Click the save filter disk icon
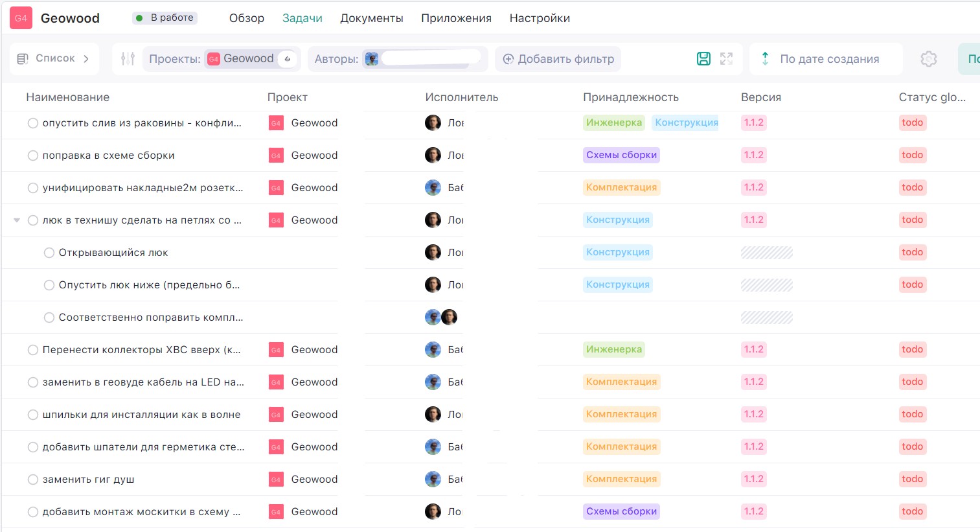Viewport: 980px width, 532px height. [703, 59]
